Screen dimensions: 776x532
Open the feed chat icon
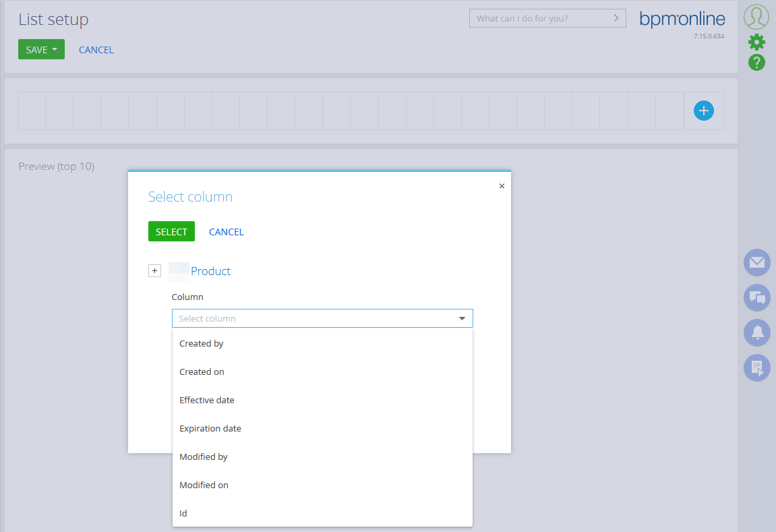click(x=756, y=297)
